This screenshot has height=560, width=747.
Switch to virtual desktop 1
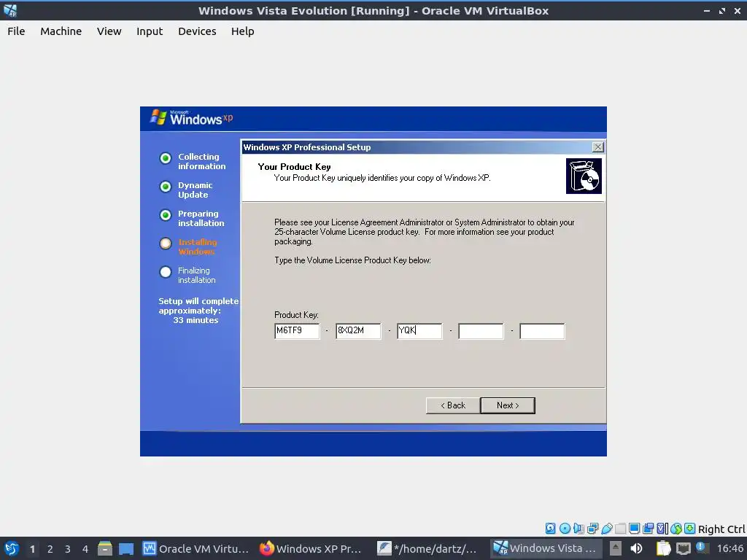point(32,548)
